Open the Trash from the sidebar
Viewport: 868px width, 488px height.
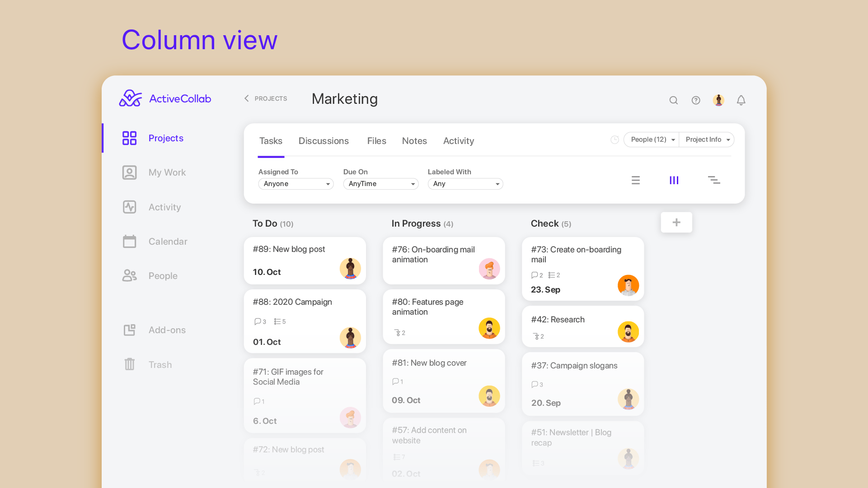tap(160, 364)
